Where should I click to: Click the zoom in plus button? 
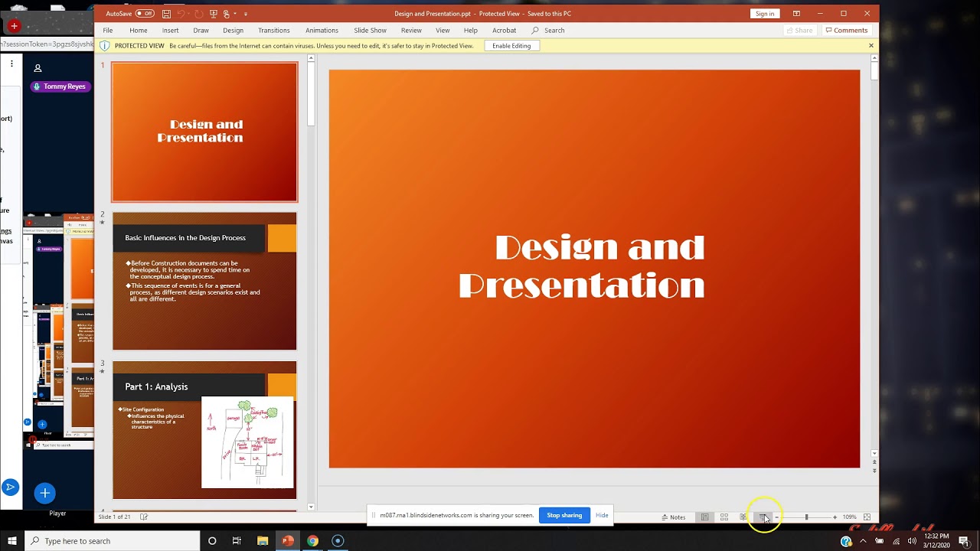click(835, 517)
